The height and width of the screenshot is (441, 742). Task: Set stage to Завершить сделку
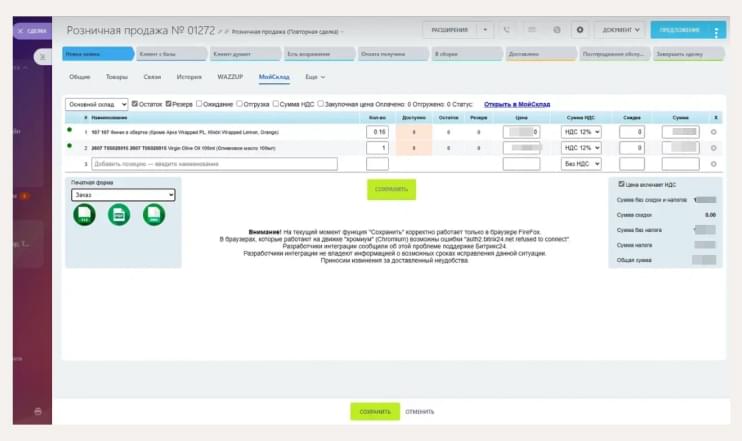689,54
